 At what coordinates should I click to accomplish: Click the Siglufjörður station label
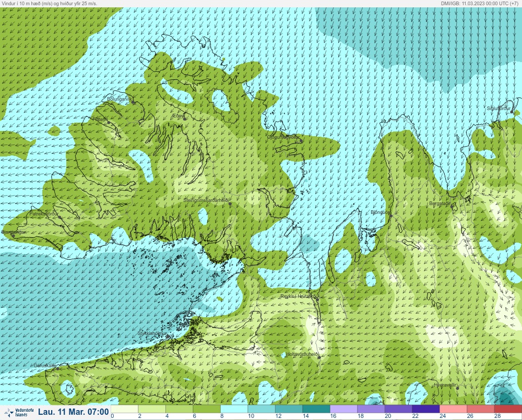tap(499, 109)
